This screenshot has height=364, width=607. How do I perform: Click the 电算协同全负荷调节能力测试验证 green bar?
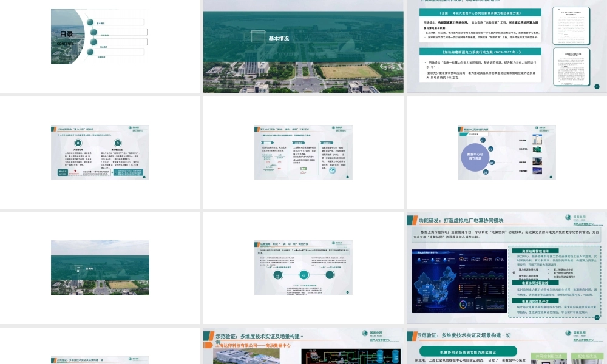[468, 351]
